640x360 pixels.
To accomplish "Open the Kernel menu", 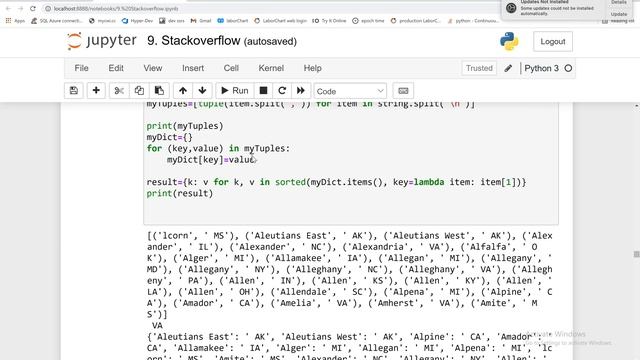I will point(271,68).
